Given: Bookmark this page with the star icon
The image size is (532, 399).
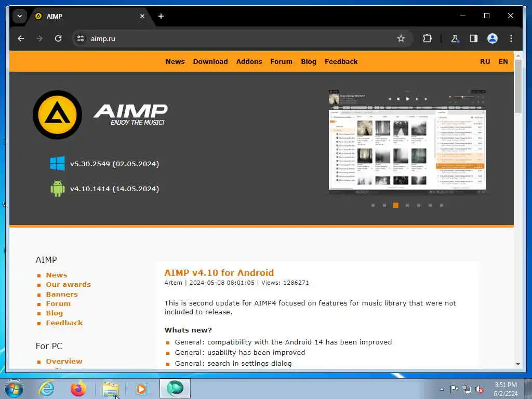Looking at the screenshot, I should (401, 38).
